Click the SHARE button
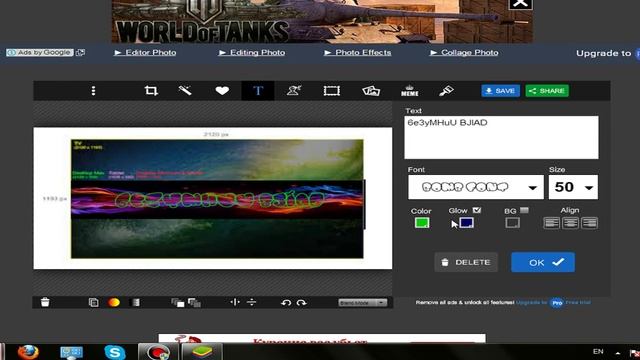Image resolution: width=640 pixels, height=360 pixels. tap(547, 91)
